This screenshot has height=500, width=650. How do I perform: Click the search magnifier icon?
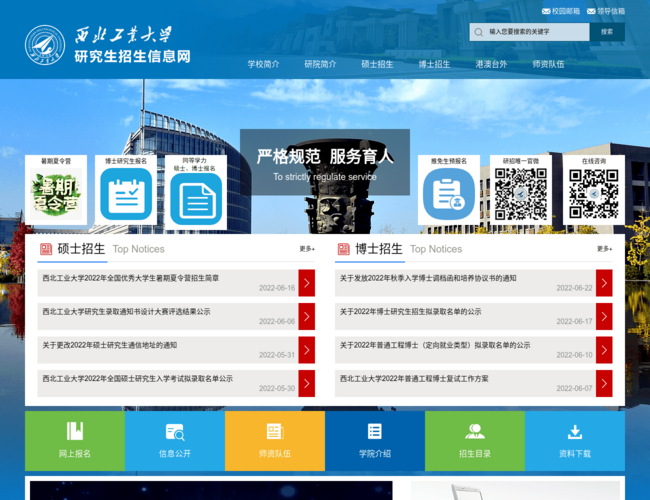(478, 32)
